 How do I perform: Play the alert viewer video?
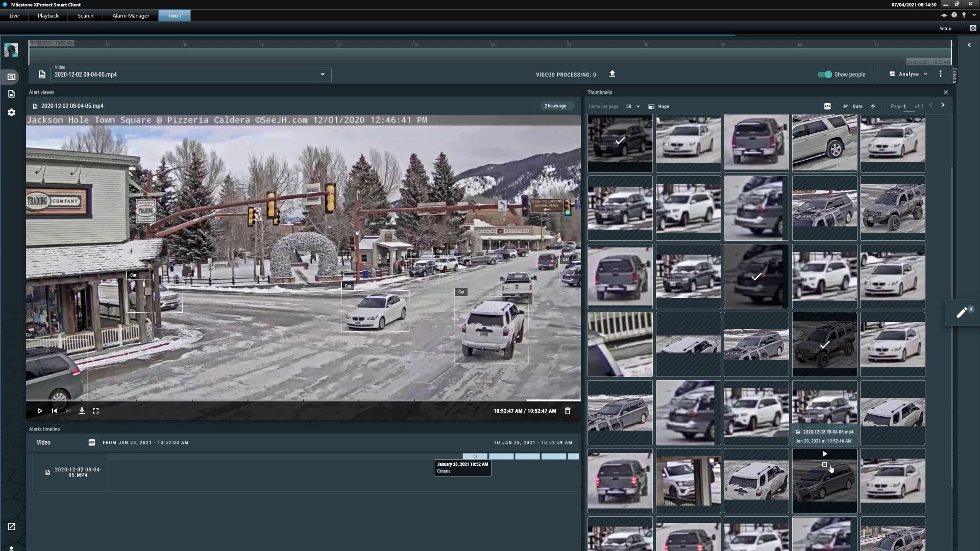pos(40,411)
